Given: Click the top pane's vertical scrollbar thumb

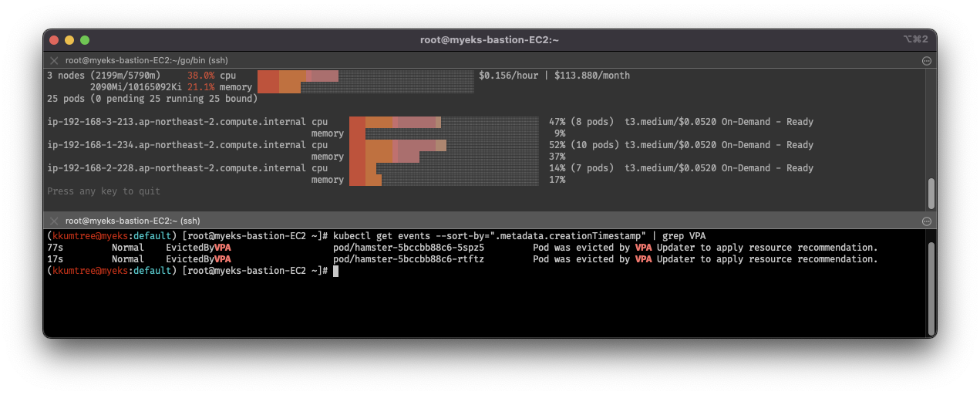Looking at the screenshot, I should [x=931, y=194].
